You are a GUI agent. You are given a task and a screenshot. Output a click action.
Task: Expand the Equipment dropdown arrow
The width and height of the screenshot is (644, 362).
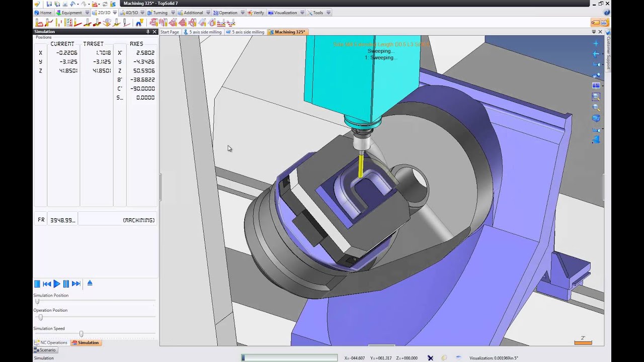88,13
